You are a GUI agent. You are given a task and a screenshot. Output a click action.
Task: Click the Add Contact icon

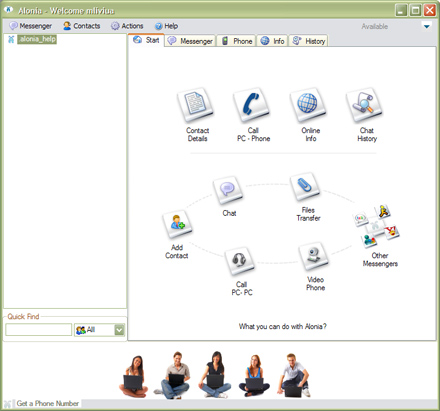point(177,224)
